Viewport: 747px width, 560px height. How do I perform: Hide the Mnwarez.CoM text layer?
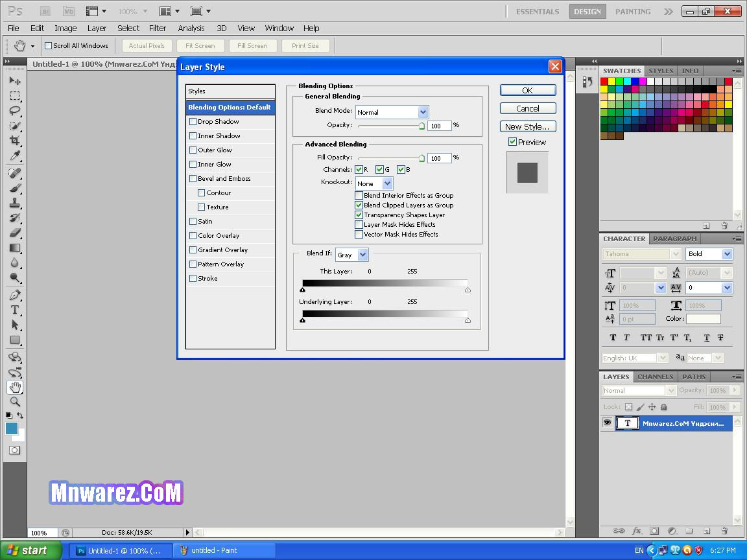click(607, 423)
